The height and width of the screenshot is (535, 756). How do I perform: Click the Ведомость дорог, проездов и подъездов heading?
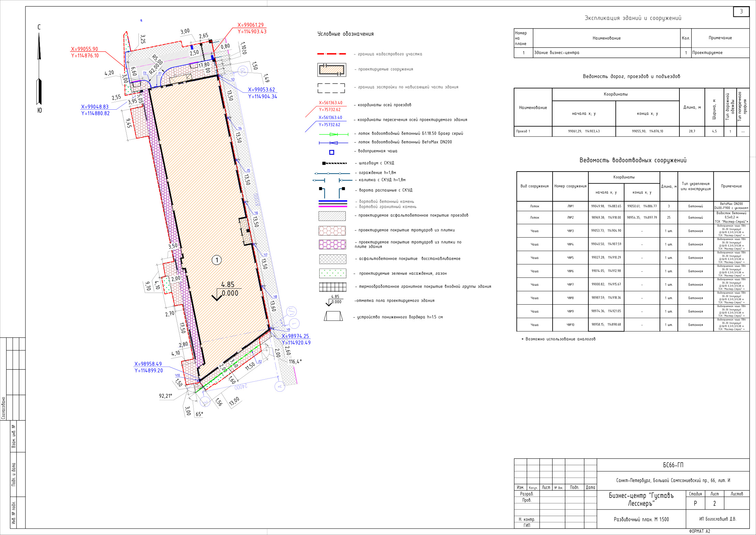pyautogui.click(x=631, y=76)
